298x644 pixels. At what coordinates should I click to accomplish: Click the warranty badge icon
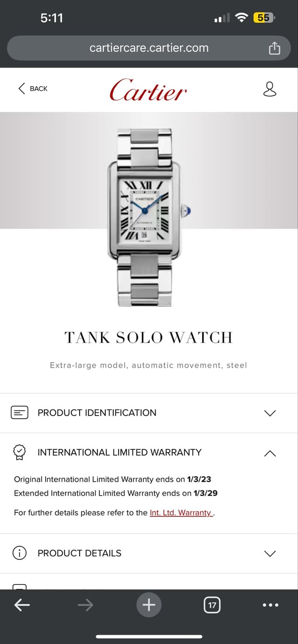(19, 452)
